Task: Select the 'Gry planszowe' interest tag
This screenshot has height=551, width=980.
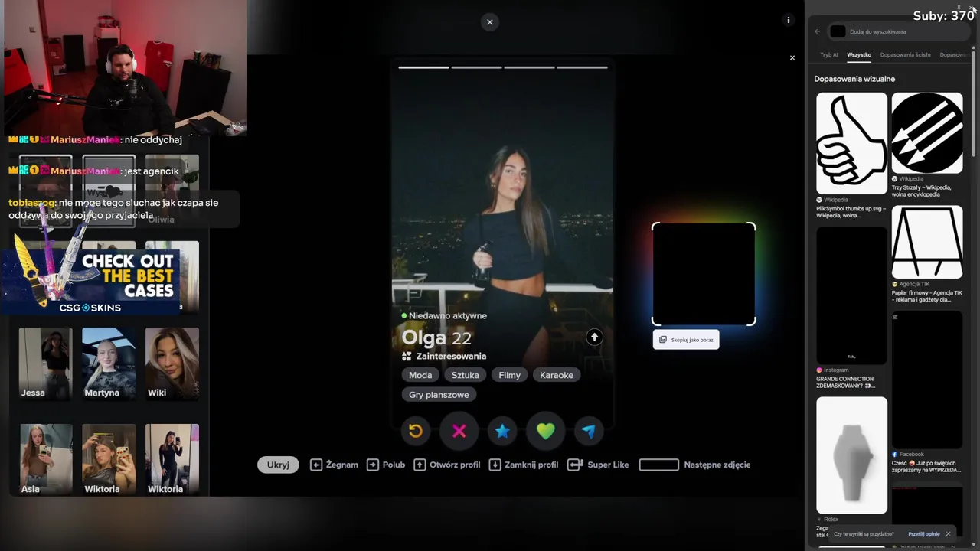Action: point(439,395)
